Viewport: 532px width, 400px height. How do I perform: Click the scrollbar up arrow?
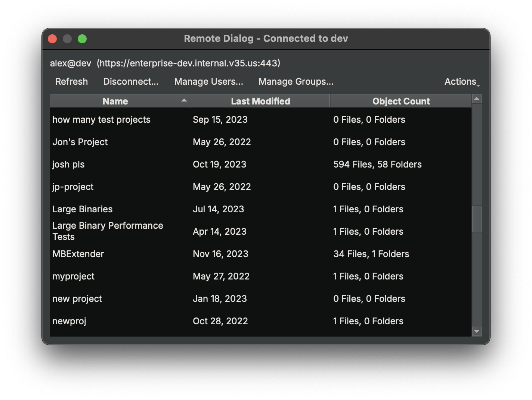point(476,99)
